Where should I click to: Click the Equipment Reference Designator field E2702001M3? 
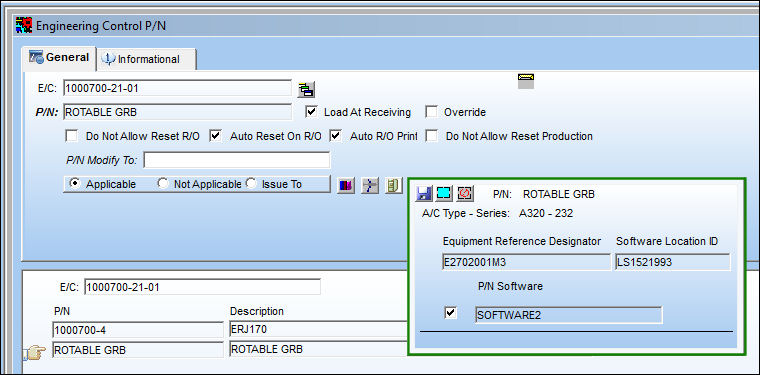point(526,262)
